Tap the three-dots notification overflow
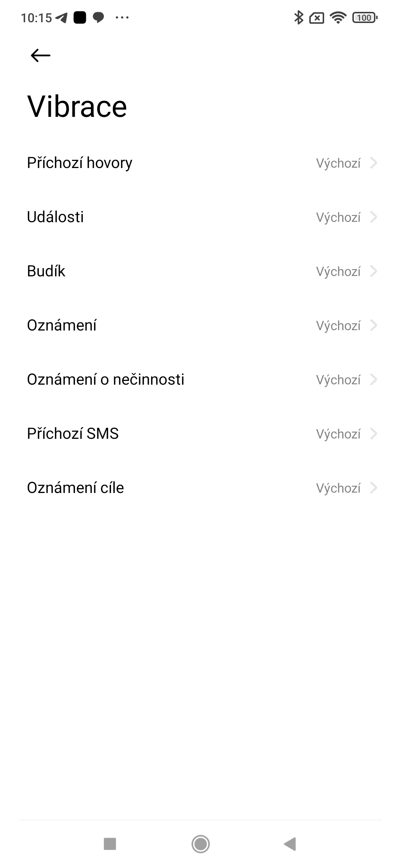401x868 pixels. click(x=122, y=17)
